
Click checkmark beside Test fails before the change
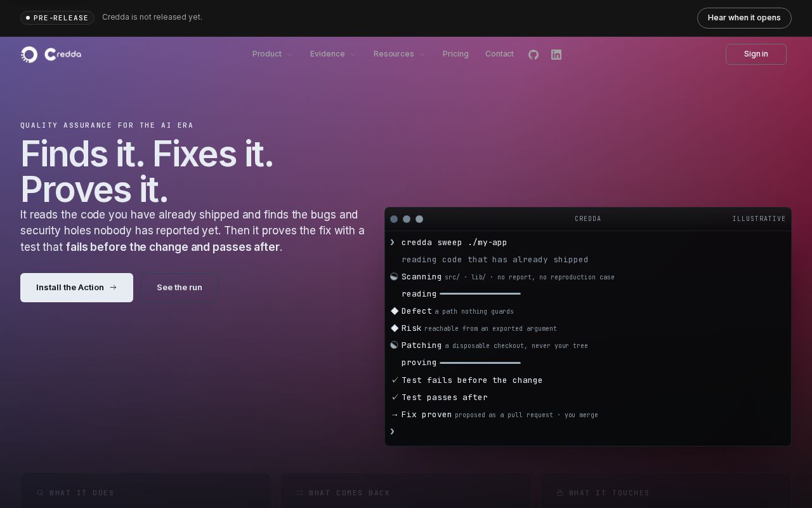[395, 380]
